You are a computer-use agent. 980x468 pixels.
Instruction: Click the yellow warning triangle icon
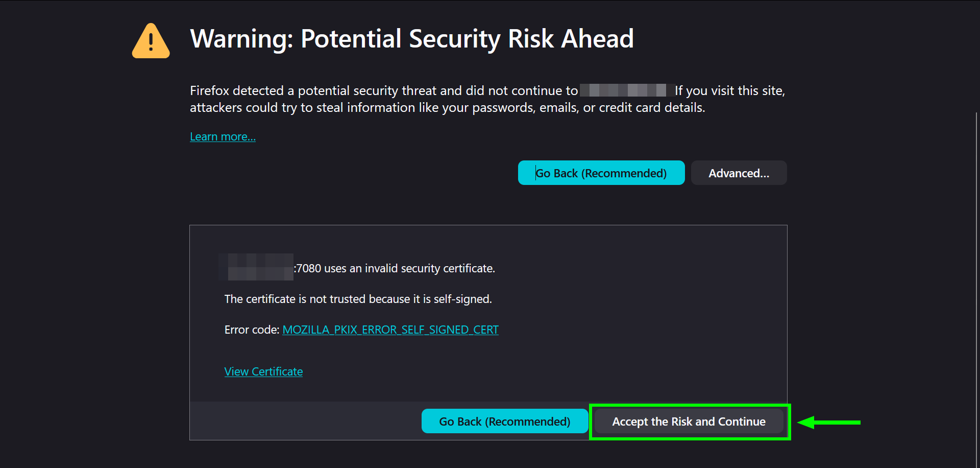(x=150, y=41)
